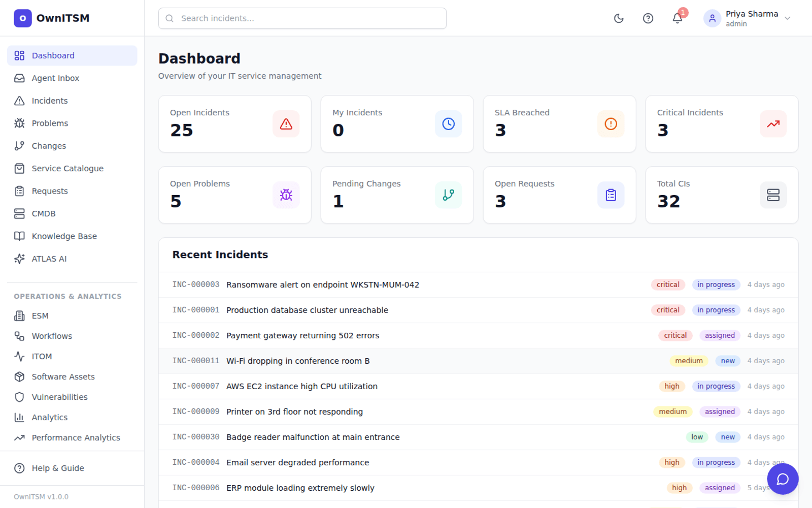
Task: Click the Critical Incidents trending icon
Action: coord(773,124)
